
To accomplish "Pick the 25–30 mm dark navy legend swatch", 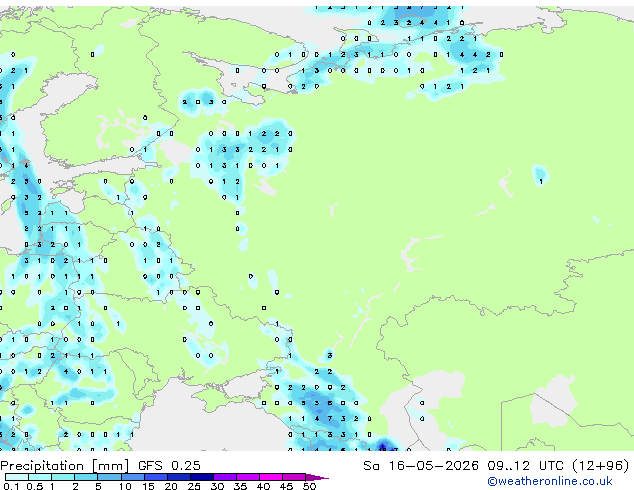I will click(202, 477).
